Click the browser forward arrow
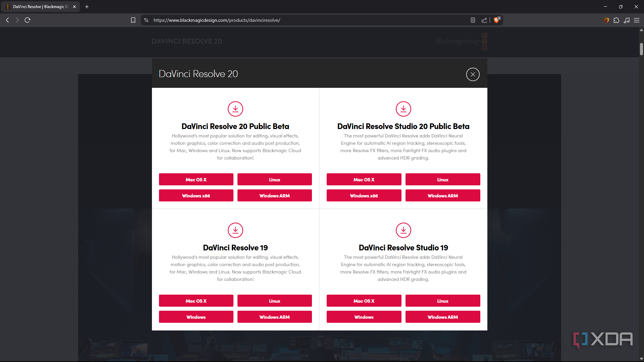 (x=17, y=20)
